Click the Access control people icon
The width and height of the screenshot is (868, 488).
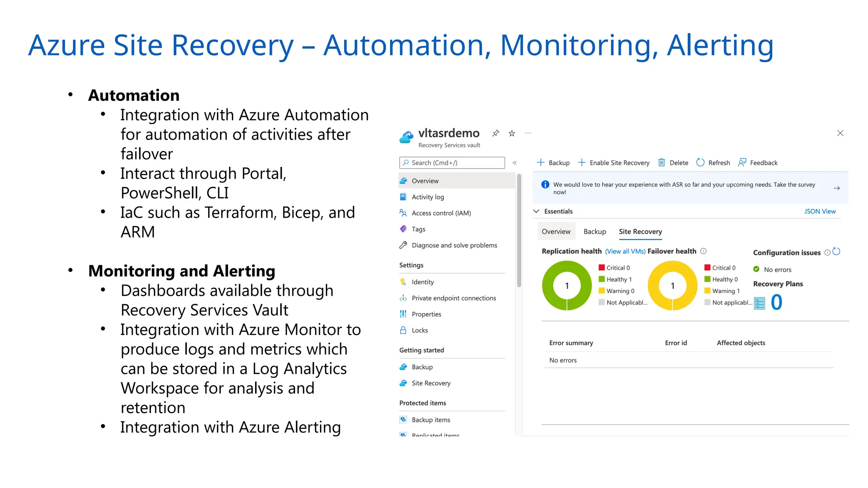(x=403, y=213)
